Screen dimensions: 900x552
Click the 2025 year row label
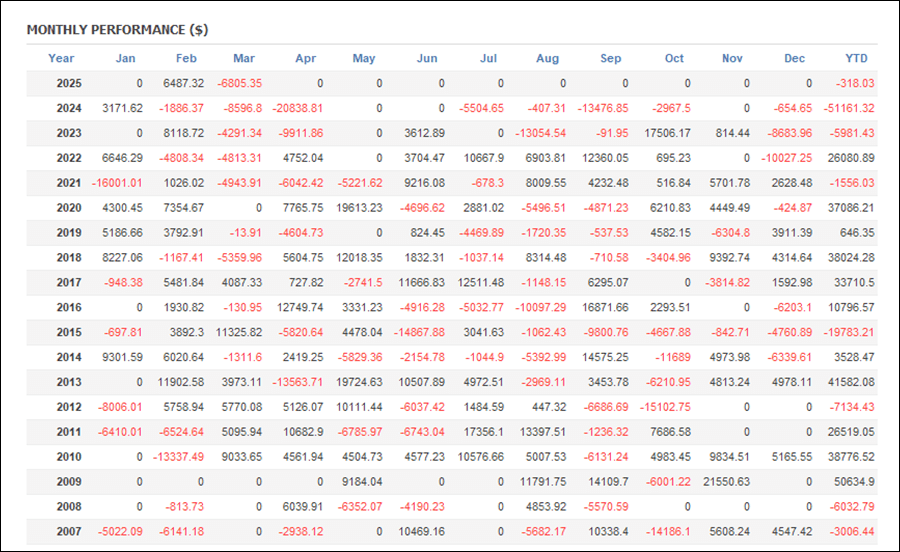69,83
